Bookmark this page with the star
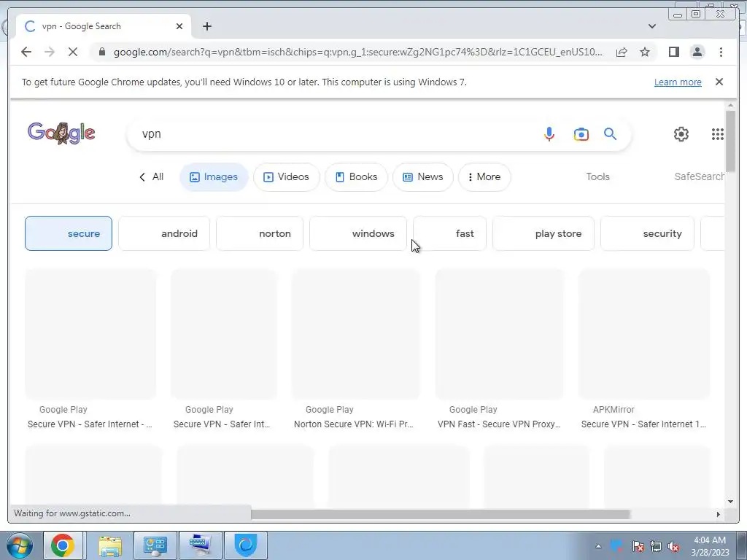The width and height of the screenshot is (747, 560). pyautogui.click(x=645, y=52)
